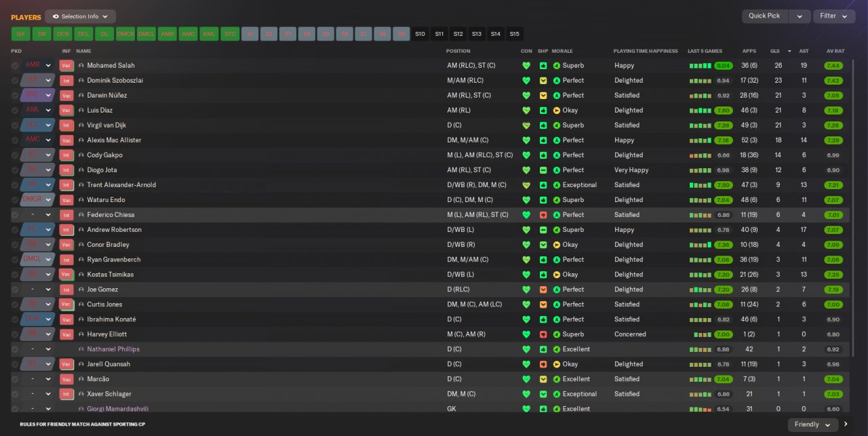This screenshot has width=868, height=436.
Task: Click the Quick Pick button
Action: pyautogui.click(x=765, y=16)
